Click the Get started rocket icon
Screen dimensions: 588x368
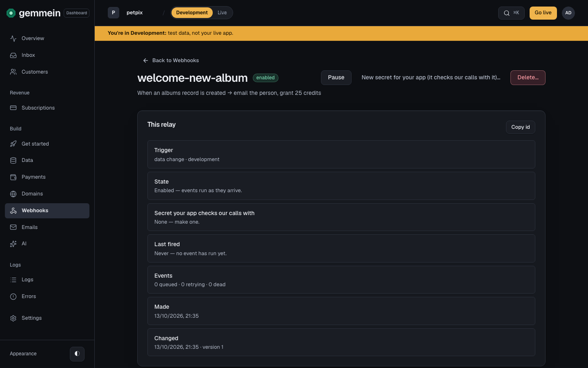click(13, 144)
